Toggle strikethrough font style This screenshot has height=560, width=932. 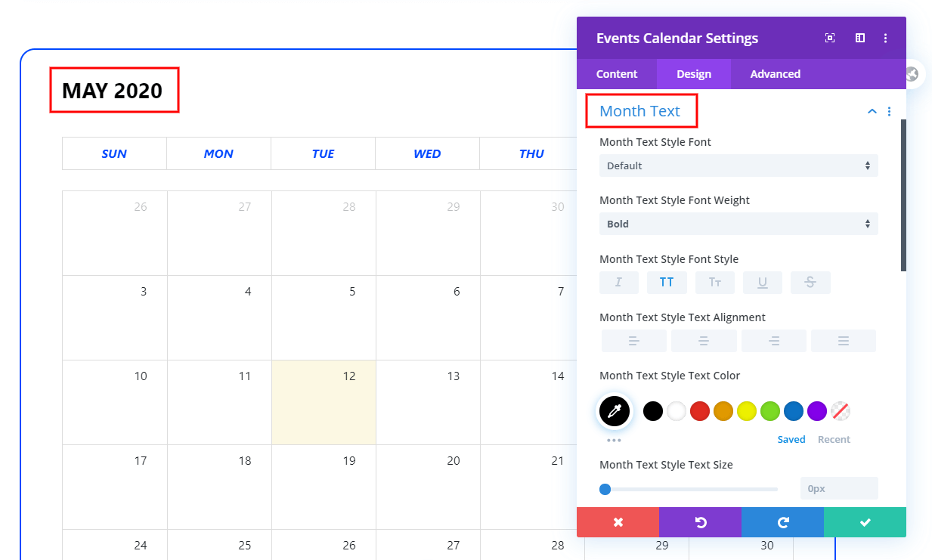coord(810,282)
